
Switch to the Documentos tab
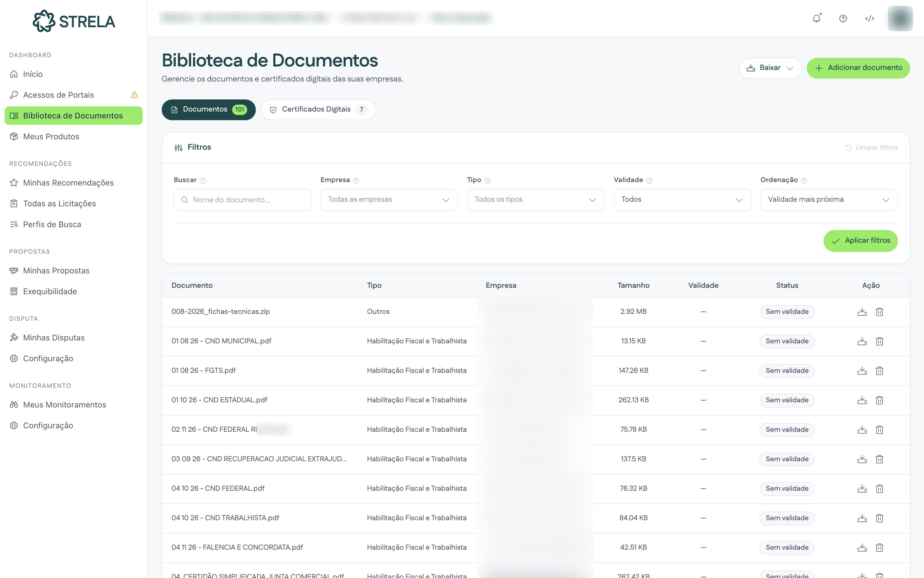(208, 110)
